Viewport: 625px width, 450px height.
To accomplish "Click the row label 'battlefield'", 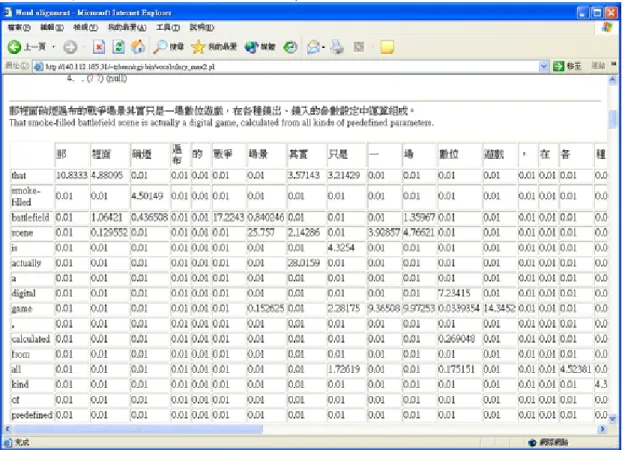I will (30, 218).
